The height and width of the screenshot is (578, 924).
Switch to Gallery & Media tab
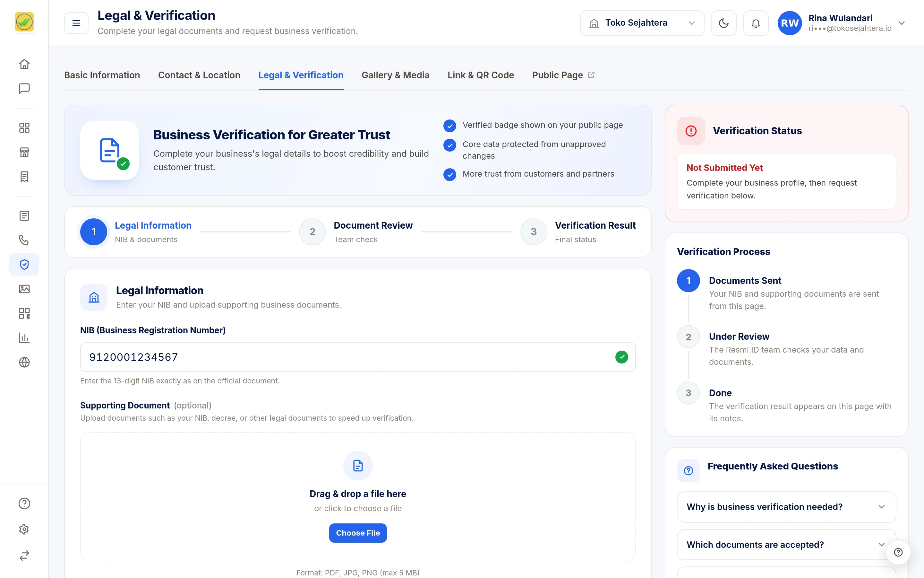point(396,75)
